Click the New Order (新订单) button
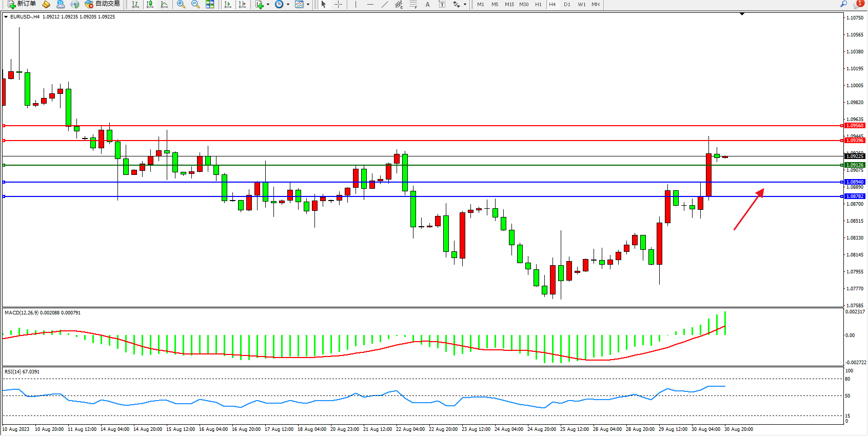Viewport: 868px width, 436px height. 22,4
